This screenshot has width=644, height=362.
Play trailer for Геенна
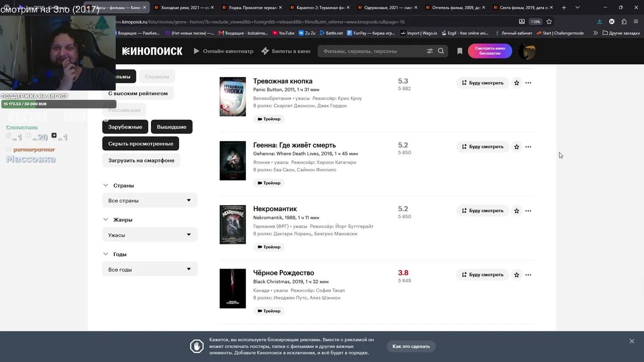(x=269, y=183)
